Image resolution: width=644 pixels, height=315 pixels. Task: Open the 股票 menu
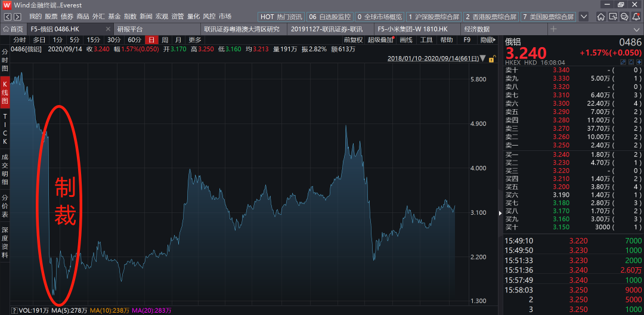[51, 17]
